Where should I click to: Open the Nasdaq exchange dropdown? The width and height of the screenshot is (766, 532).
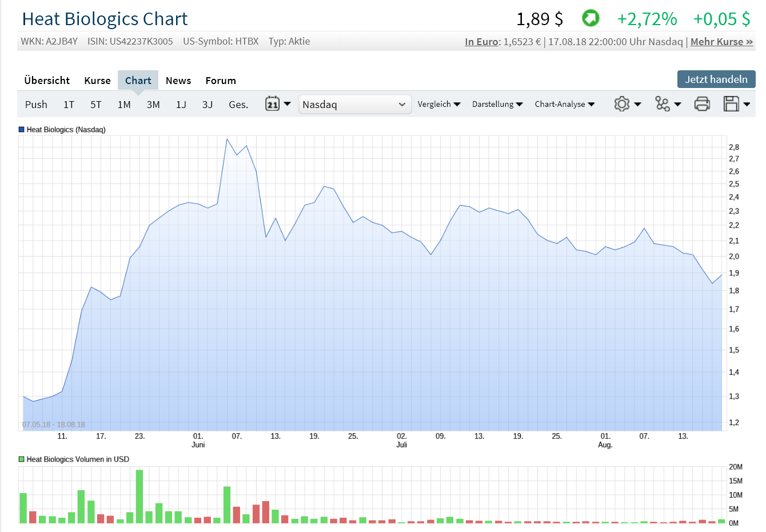click(x=354, y=104)
